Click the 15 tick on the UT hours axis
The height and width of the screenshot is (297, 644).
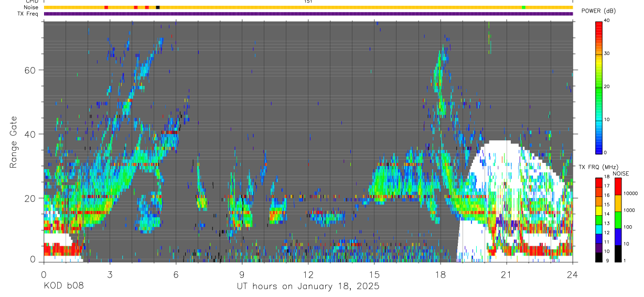(x=374, y=274)
